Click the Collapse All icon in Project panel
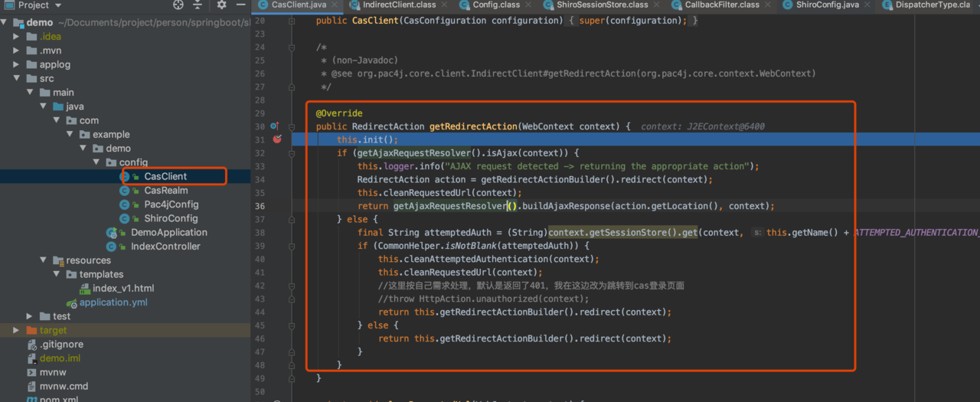The height and width of the screenshot is (402, 980). [198, 5]
